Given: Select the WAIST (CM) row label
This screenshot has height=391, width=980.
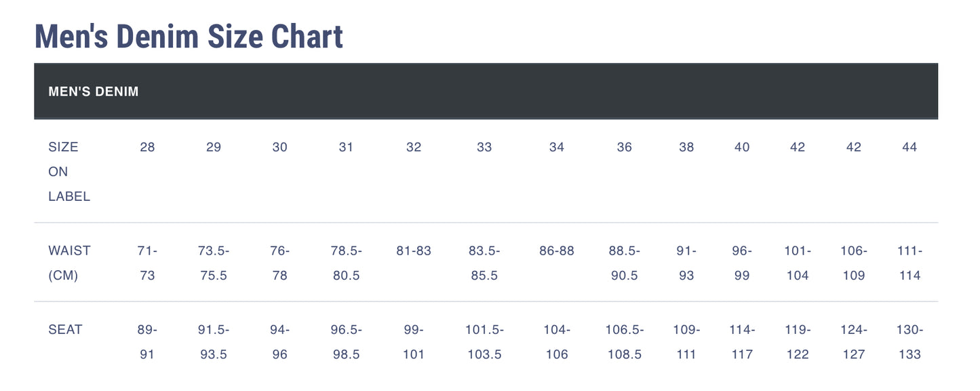Looking at the screenshot, I should [69, 263].
